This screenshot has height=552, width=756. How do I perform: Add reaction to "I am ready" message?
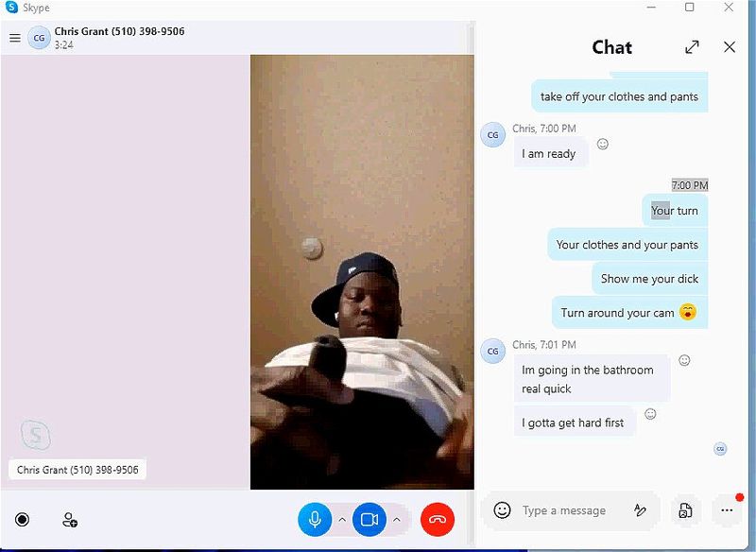tap(602, 144)
